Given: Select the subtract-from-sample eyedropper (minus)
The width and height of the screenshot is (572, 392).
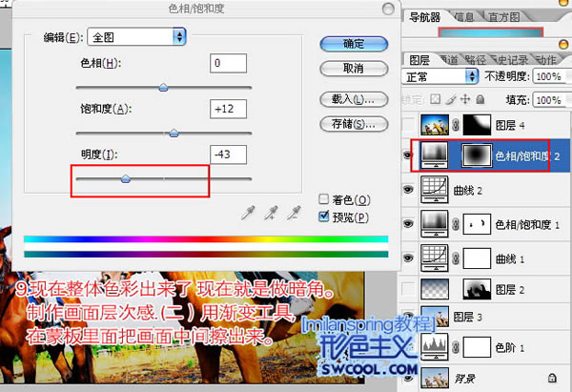Looking at the screenshot, I should (x=294, y=214).
